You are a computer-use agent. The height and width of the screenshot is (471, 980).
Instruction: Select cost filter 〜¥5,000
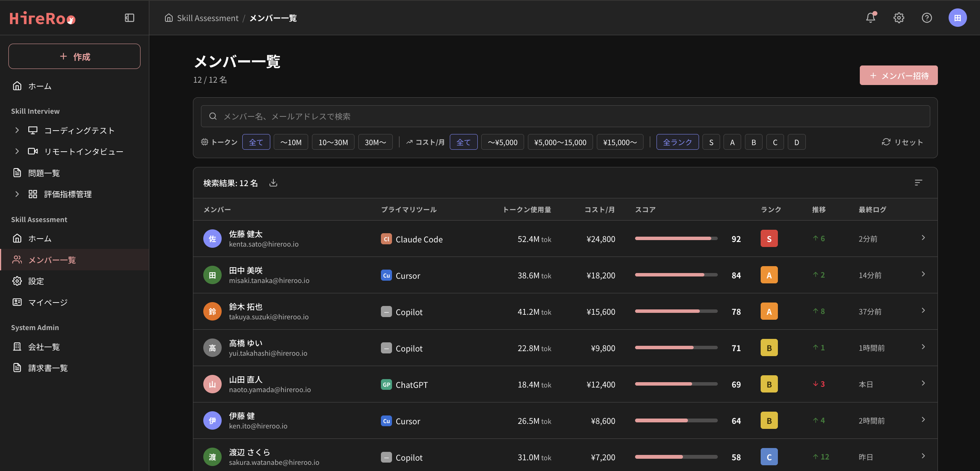502,142
